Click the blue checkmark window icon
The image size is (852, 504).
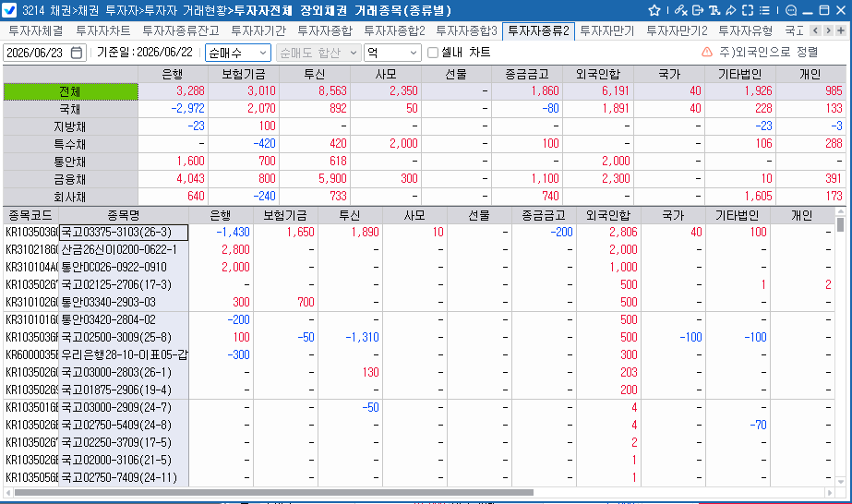pos(9,10)
